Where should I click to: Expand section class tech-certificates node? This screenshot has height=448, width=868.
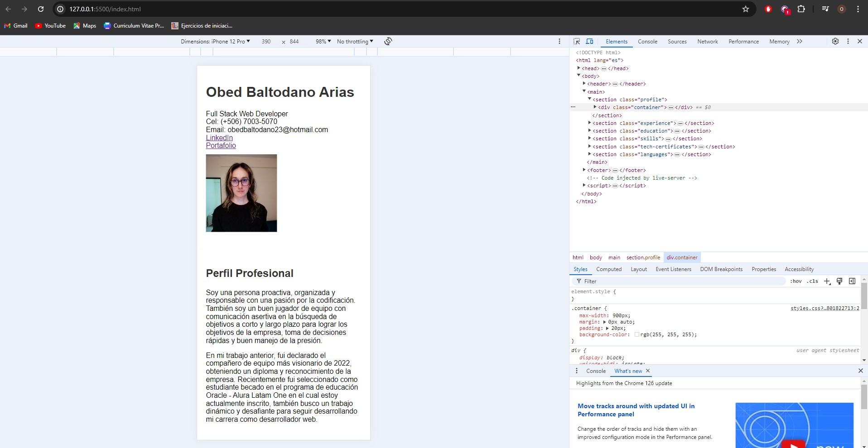pyautogui.click(x=589, y=146)
